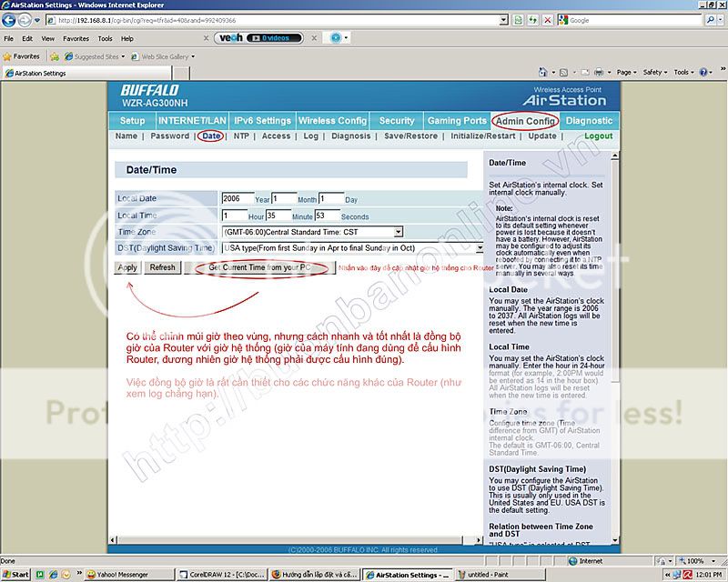Open the Security tab
Image resolution: width=728 pixels, height=582 pixels.
(397, 121)
